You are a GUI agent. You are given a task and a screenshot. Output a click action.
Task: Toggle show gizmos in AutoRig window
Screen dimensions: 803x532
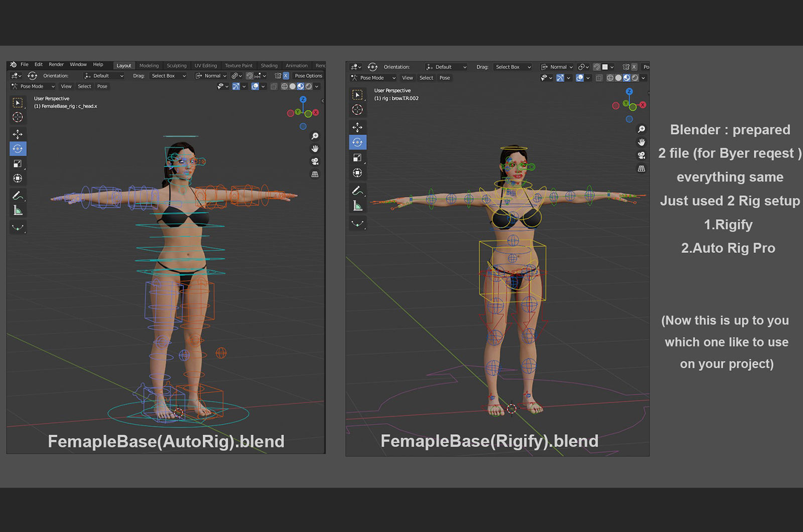click(236, 86)
